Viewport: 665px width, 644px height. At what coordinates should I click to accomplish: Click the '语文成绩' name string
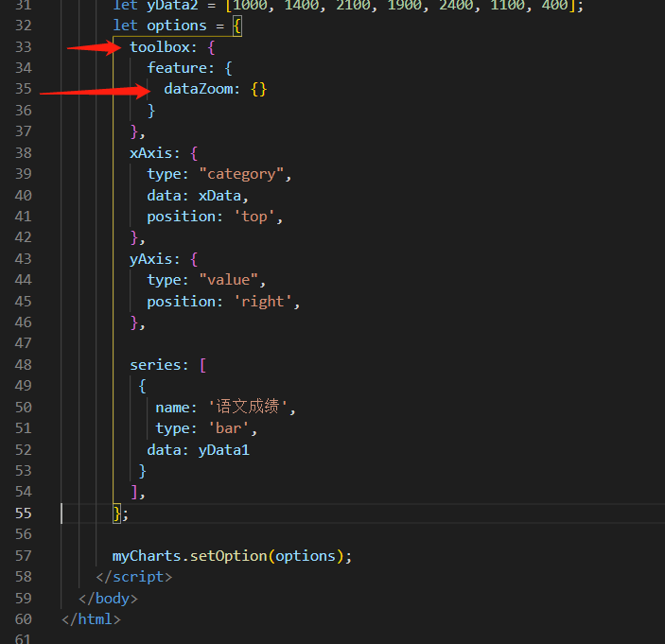coord(248,407)
